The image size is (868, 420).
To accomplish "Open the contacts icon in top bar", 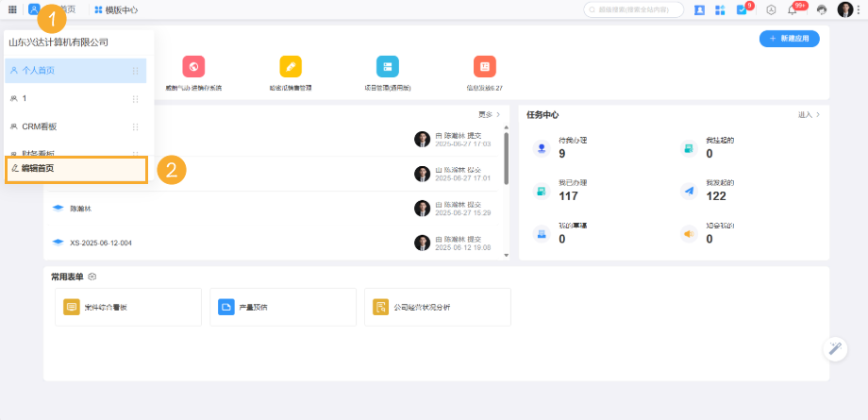I will [700, 9].
